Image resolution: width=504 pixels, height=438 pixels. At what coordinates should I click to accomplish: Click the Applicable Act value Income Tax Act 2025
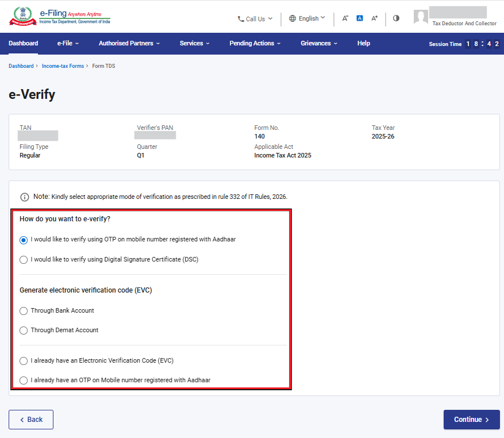tap(283, 155)
